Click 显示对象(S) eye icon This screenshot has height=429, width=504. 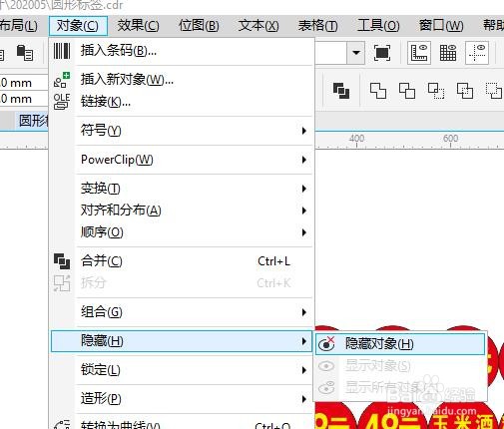coord(326,366)
